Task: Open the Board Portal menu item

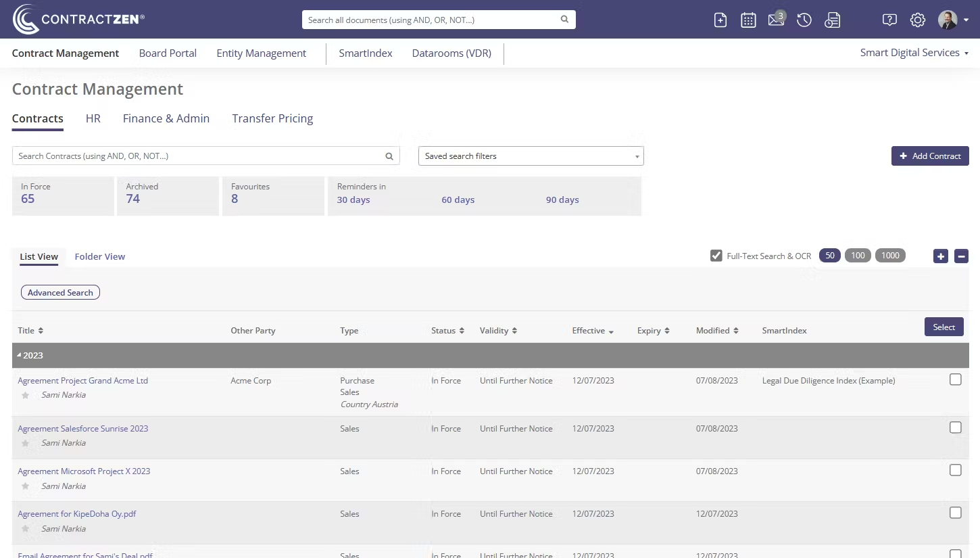Action: pos(168,53)
